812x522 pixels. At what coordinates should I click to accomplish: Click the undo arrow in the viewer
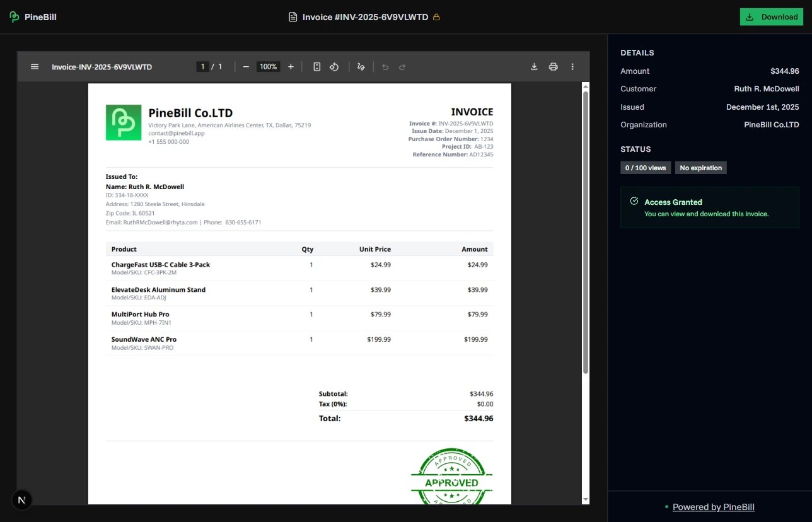click(x=385, y=66)
